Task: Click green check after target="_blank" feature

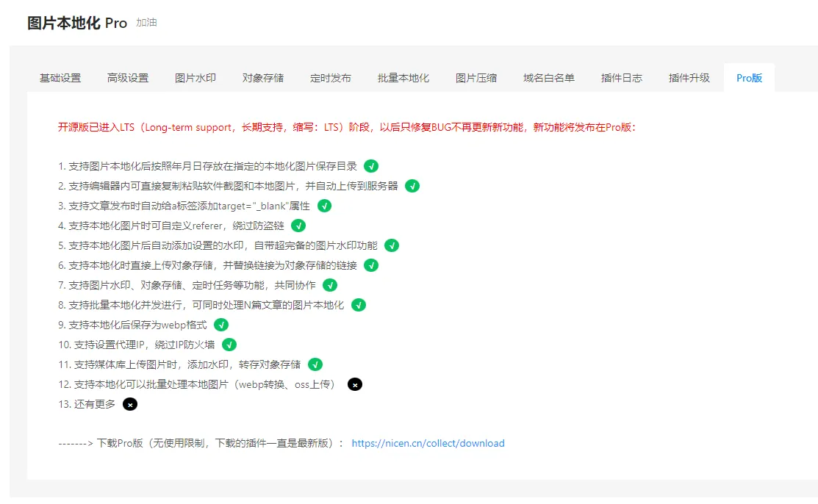Action: [324, 206]
